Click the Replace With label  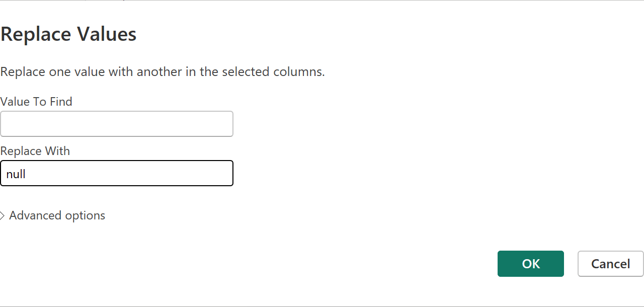click(x=35, y=151)
